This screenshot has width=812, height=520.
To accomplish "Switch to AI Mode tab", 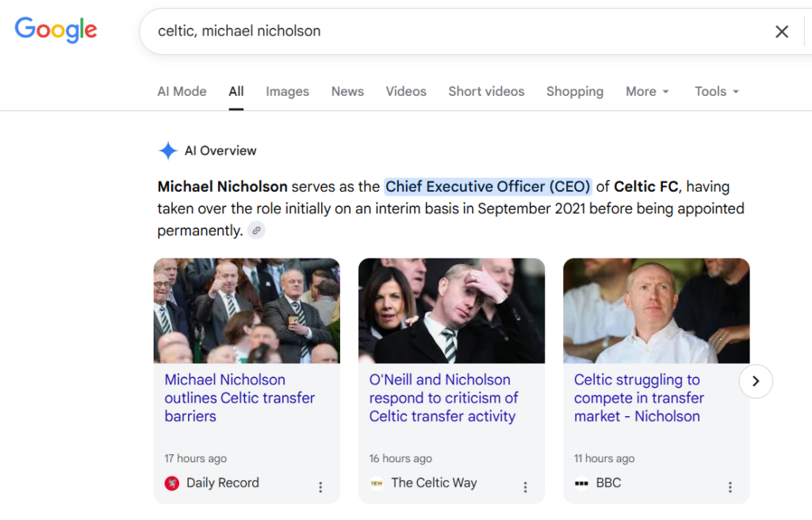I will 182,92.
